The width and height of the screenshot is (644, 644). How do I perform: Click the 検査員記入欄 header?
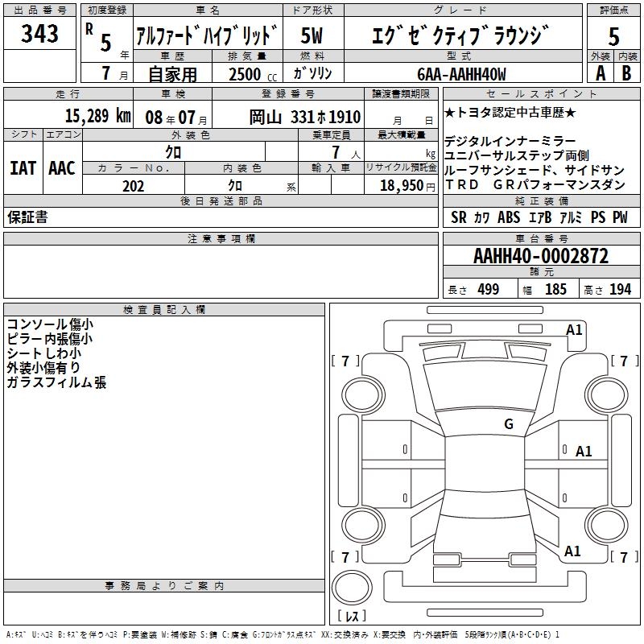[x=164, y=310]
